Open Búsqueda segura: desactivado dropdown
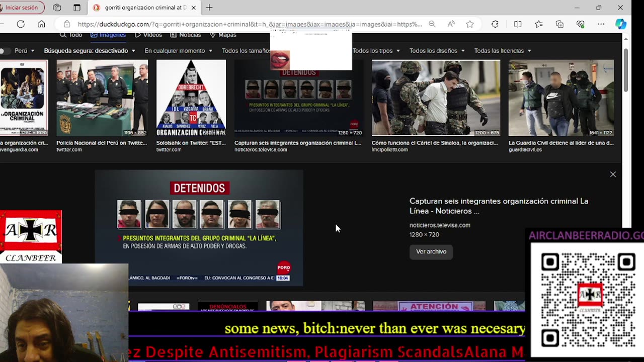This screenshot has width=644, height=362. (x=90, y=51)
